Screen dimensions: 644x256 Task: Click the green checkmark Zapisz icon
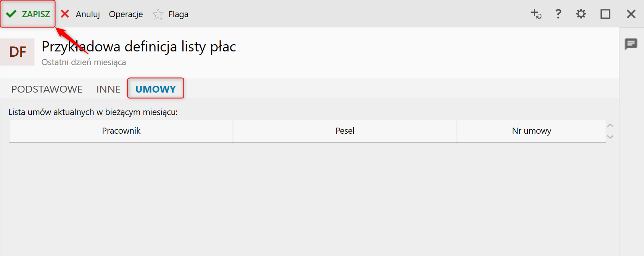point(11,14)
